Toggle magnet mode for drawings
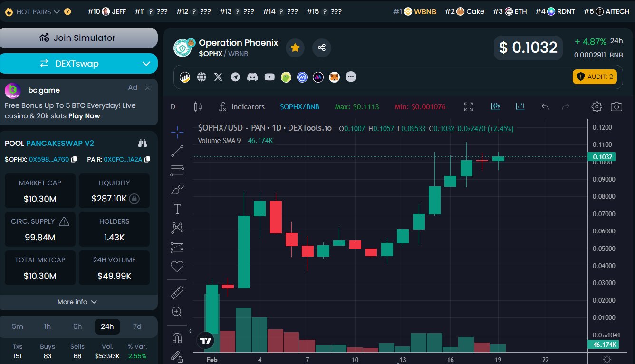 pos(177,338)
